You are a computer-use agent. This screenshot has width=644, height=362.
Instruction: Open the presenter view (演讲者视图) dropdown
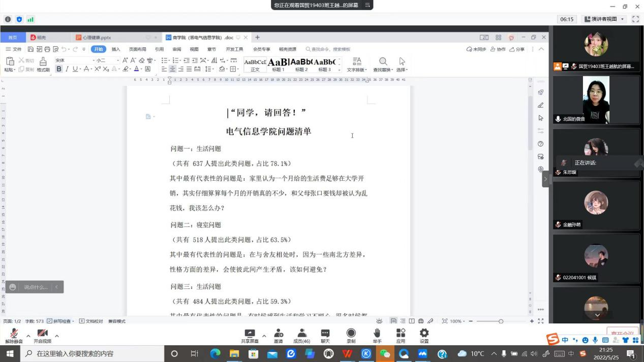[604, 19]
